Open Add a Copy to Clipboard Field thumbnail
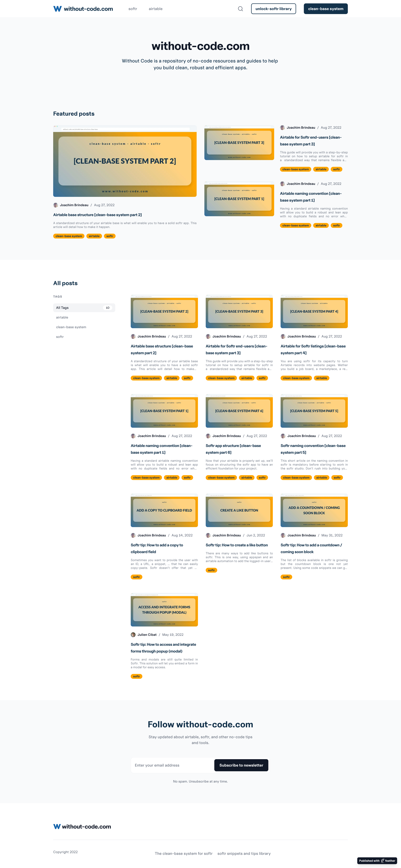This screenshot has width=401, height=868. pyautogui.click(x=164, y=510)
